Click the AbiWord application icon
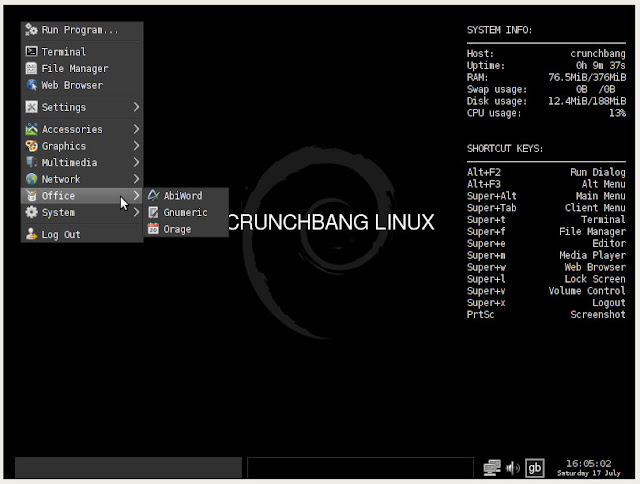Screen dimensions: 640x484 [153, 195]
